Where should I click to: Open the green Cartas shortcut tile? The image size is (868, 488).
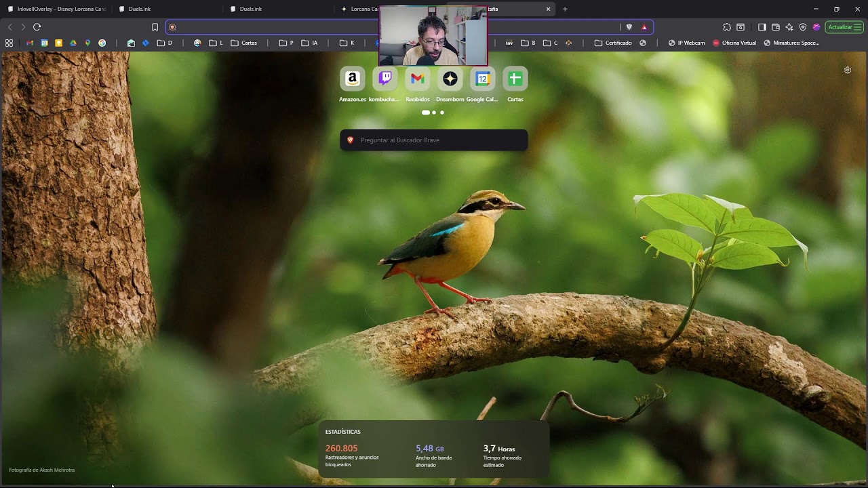coord(515,79)
